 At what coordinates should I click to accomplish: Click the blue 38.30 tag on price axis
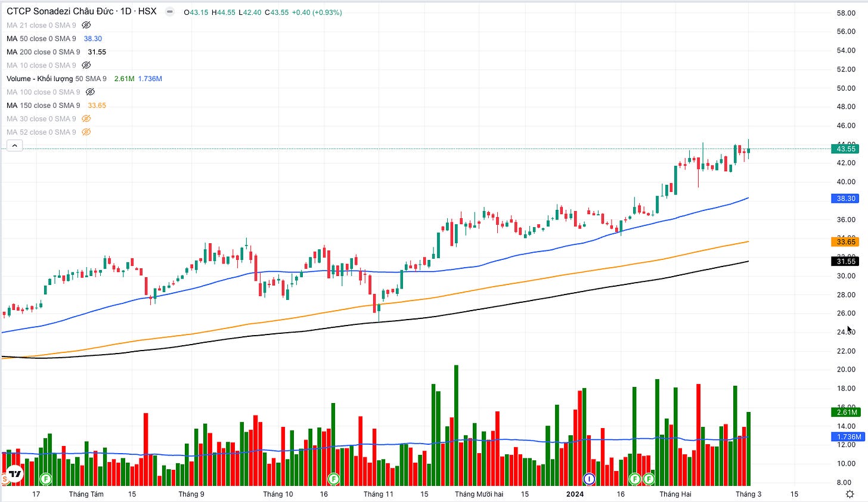coord(845,199)
